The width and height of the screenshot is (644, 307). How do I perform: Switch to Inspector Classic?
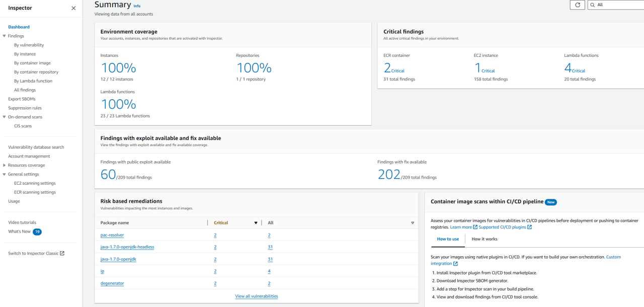point(33,253)
